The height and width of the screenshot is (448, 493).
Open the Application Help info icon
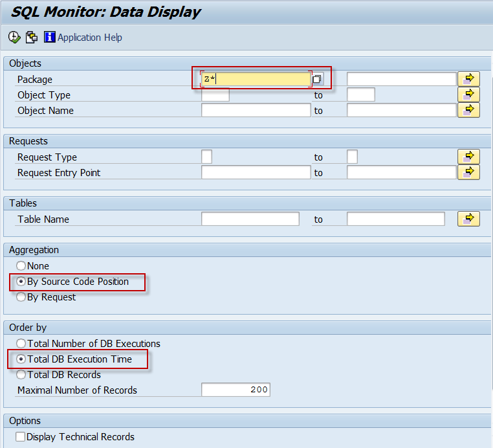(49, 37)
